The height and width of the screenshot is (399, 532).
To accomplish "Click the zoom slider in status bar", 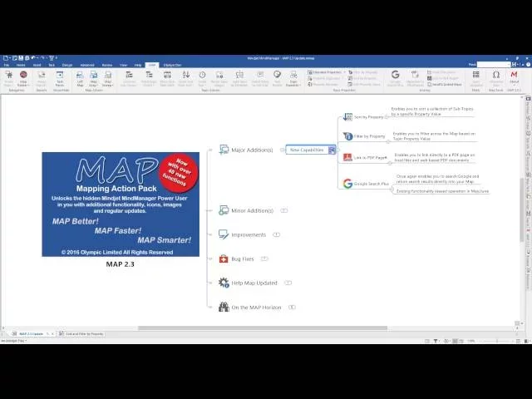I will click(497, 341).
